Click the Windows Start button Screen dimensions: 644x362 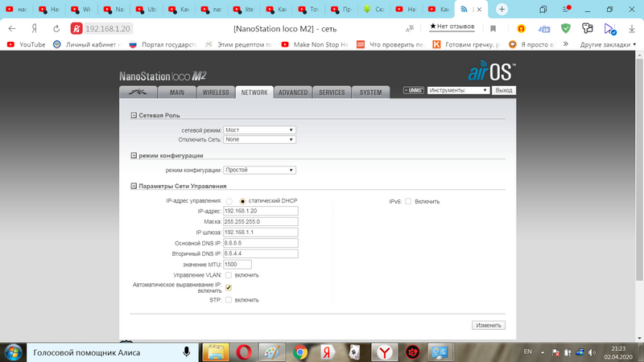pyautogui.click(x=13, y=352)
